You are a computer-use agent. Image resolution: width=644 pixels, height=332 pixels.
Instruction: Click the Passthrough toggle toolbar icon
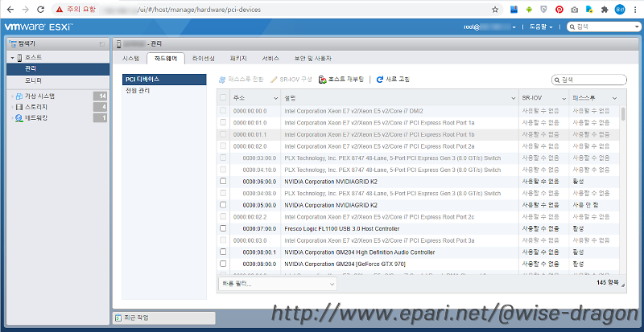pyautogui.click(x=222, y=80)
